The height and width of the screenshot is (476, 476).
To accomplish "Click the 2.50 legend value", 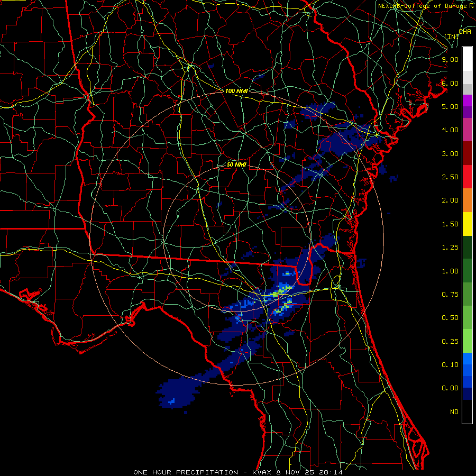I will coord(450,177).
